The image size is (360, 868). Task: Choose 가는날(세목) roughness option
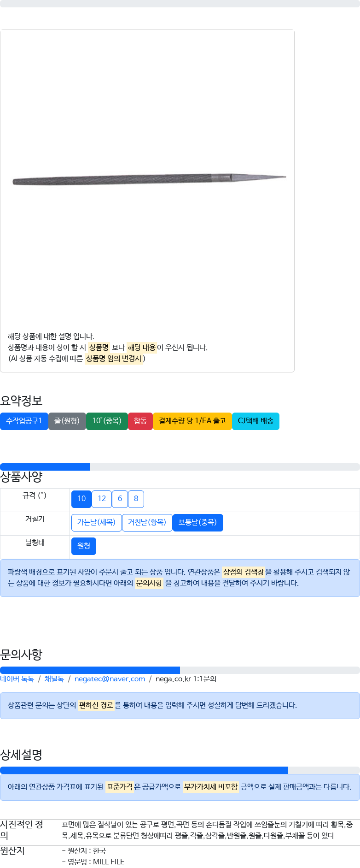[96, 522]
